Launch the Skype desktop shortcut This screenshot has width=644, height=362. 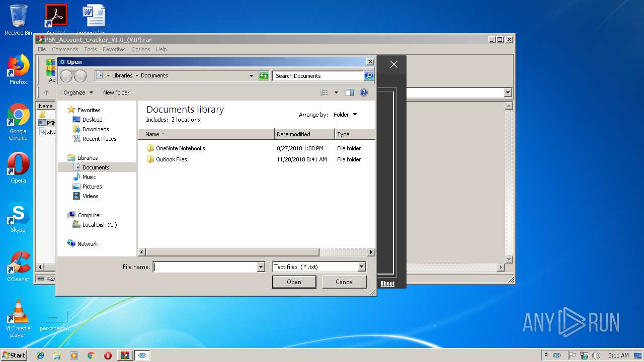click(x=18, y=217)
